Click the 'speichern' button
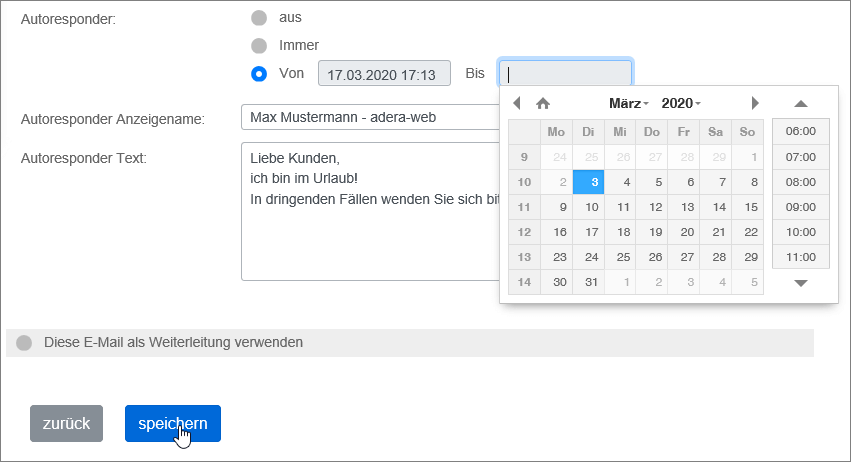Image resolution: width=851 pixels, height=462 pixels. coord(173,423)
